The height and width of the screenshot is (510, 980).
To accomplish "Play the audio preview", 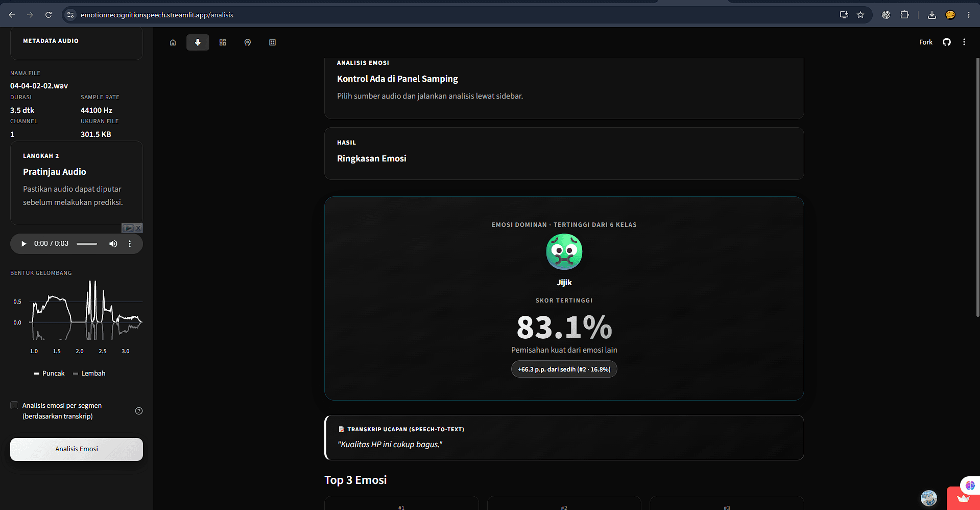I will (x=23, y=244).
